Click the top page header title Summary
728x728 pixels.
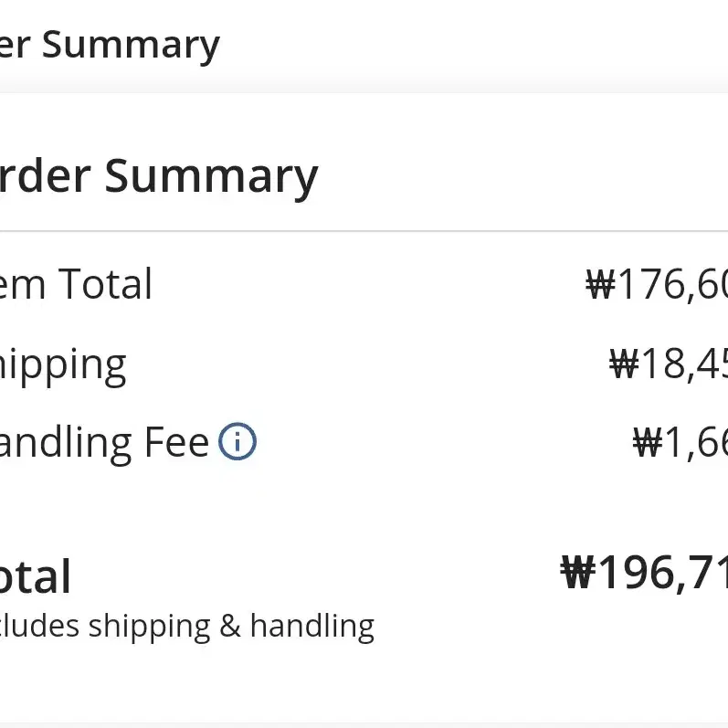[x=109, y=46]
